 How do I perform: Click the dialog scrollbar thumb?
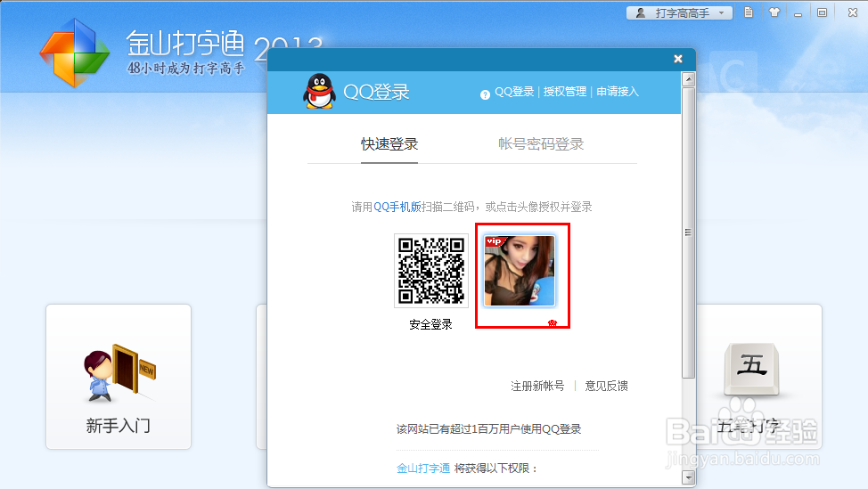click(689, 232)
